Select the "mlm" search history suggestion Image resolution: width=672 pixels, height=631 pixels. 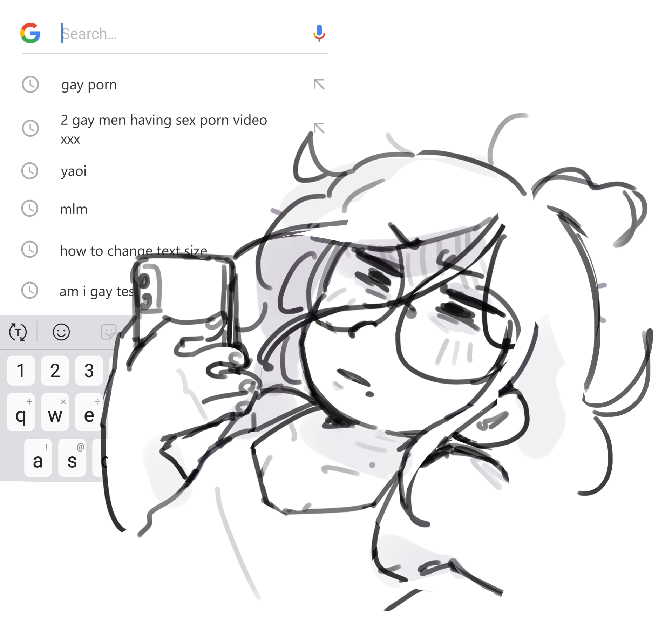click(x=74, y=209)
